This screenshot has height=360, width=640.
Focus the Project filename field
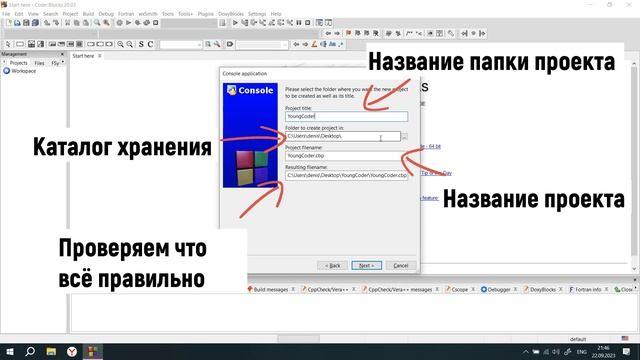[346, 156]
